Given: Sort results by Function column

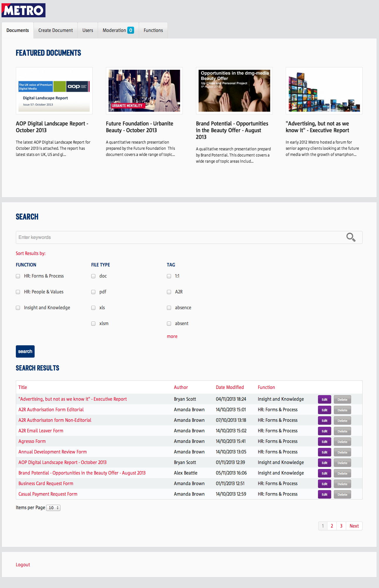Looking at the screenshot, I should coord(266,387).
